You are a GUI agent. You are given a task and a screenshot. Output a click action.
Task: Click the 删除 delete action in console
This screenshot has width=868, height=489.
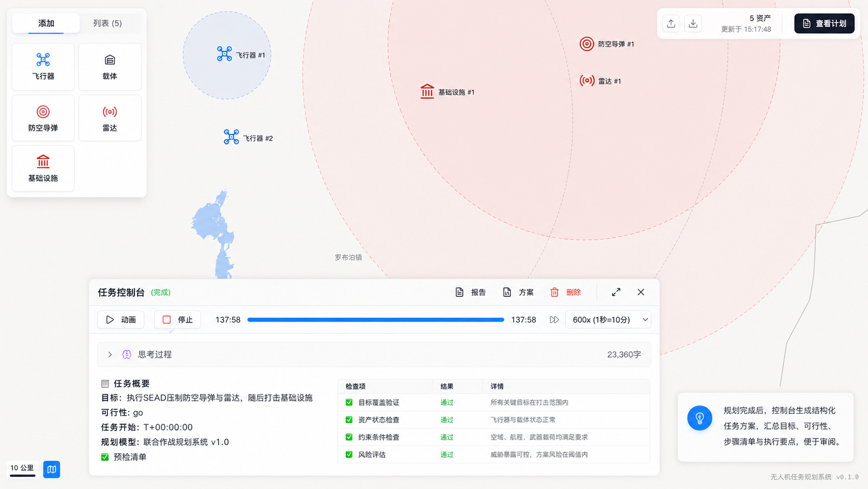[566, 292]
